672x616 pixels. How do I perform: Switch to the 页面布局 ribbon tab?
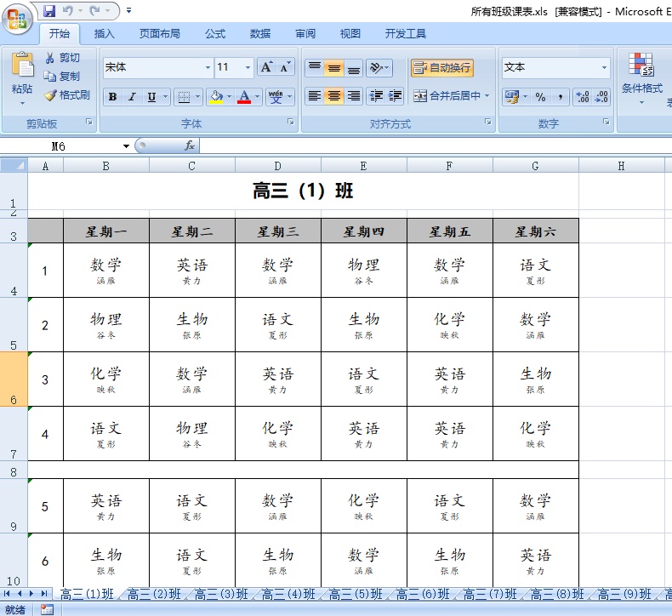(x=159, y=33)
